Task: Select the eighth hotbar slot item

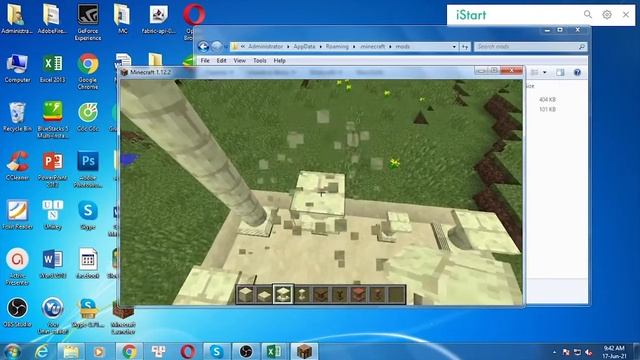Action: pos(377,294)
